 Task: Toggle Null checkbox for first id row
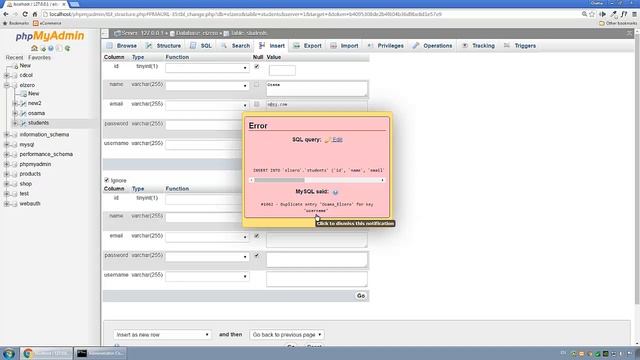[257, 66]
